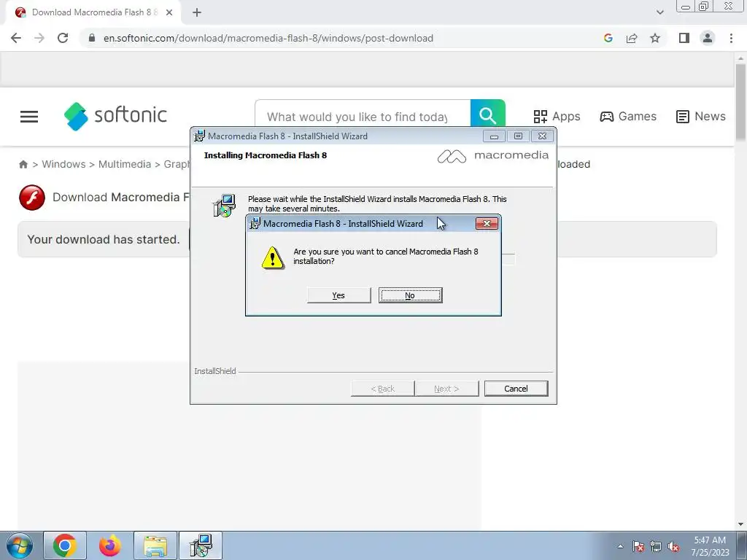Open a new browser tab
Image resolution: width=747 pixels, height=560 pixels.
click(197, 12)
